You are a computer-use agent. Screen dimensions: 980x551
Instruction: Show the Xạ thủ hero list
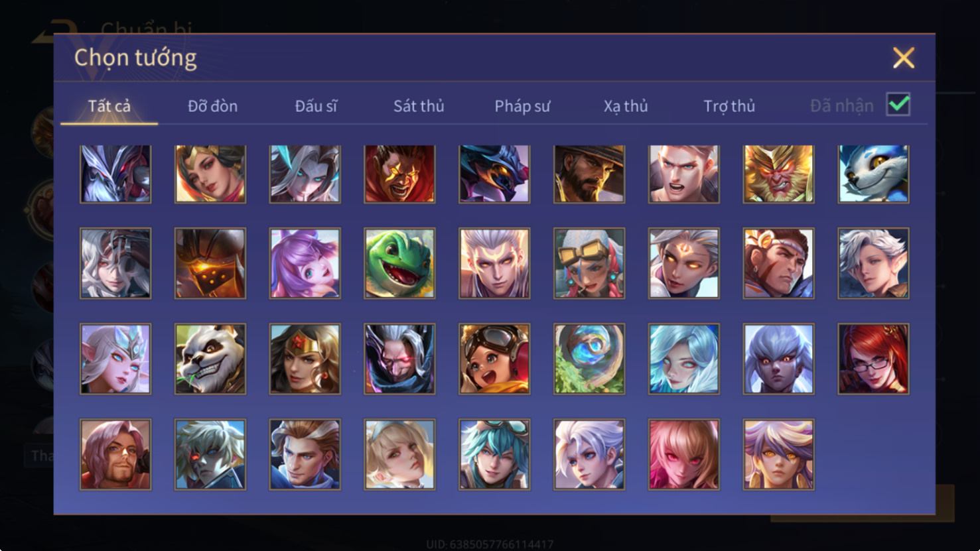point(626,106)
